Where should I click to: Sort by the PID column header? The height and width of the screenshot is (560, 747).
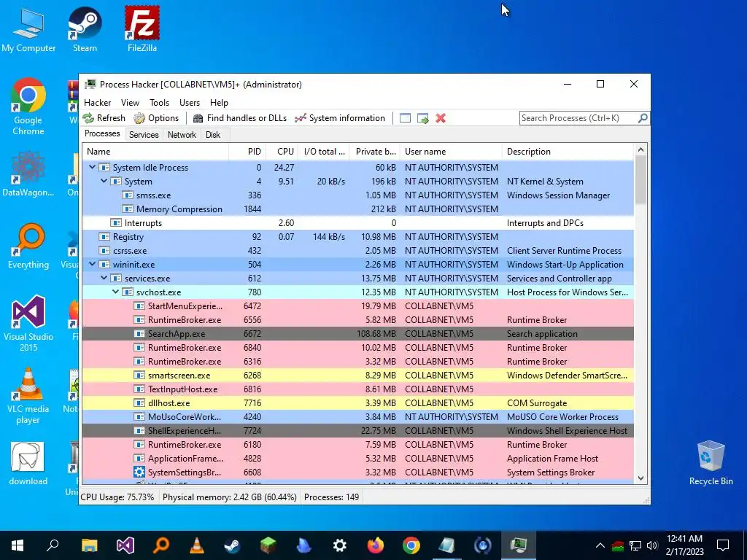coord(247,152)
